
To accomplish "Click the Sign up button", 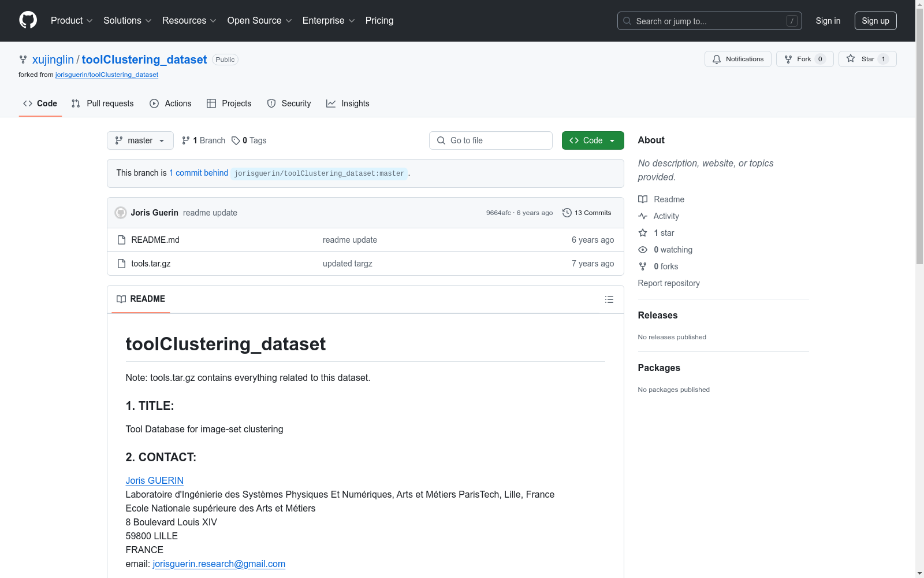I will click(875, 21).
